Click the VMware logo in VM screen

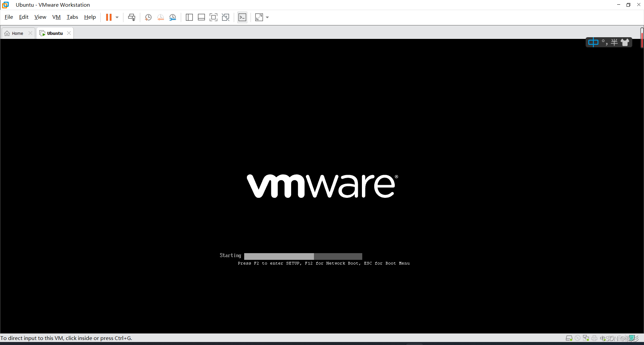(322, 186)
